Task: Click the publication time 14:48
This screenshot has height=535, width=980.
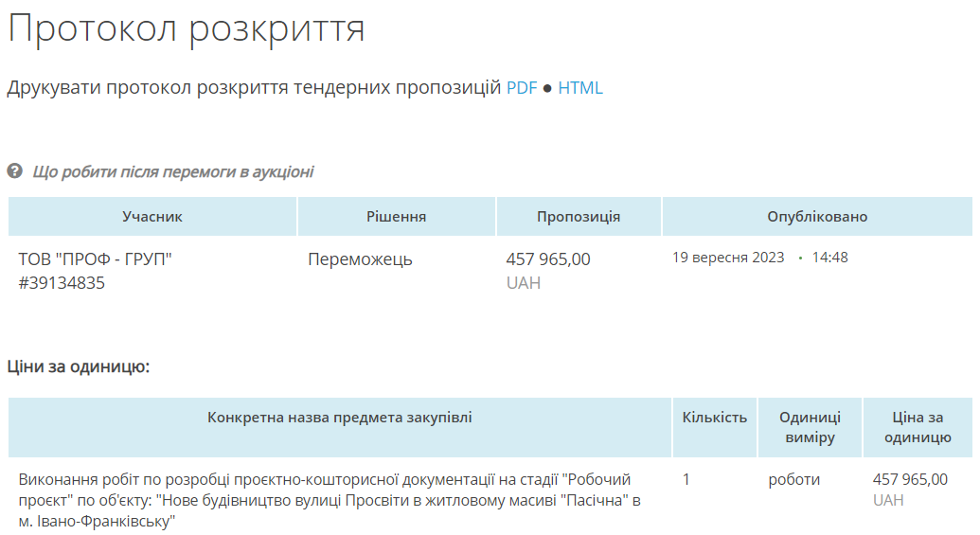Action: 830,258
